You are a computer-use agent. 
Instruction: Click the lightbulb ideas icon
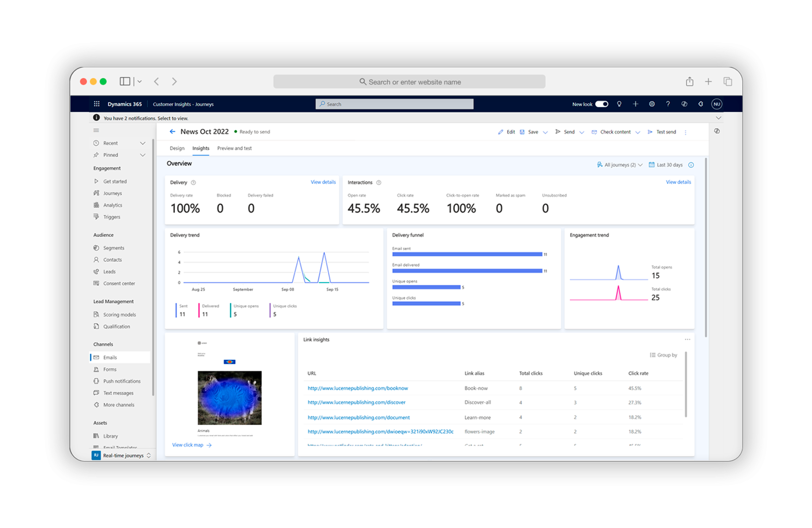619,104
